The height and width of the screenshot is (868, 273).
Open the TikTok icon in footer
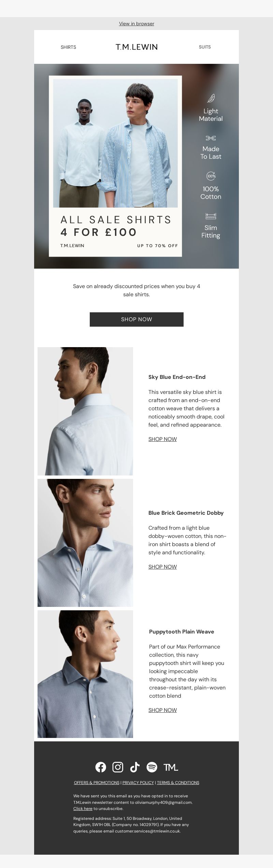[x=135, y=767]
